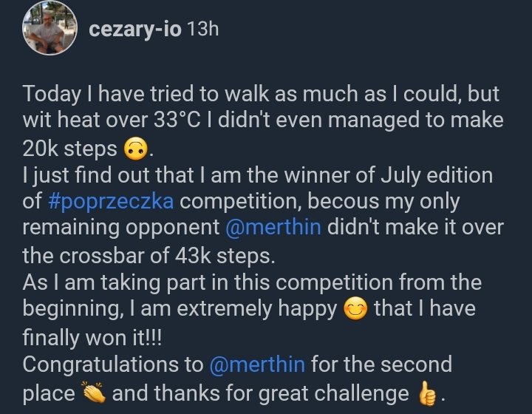Screen dimensions: 532x414
Task: Click the smiling blush face emoji
Action: 355,309
